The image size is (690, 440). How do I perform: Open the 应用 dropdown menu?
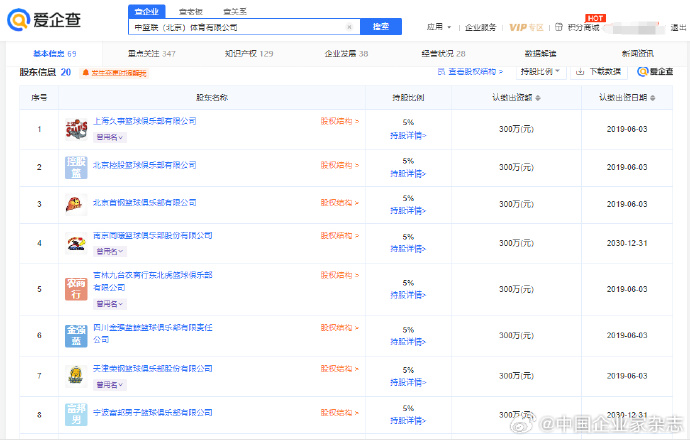point(439,27)
